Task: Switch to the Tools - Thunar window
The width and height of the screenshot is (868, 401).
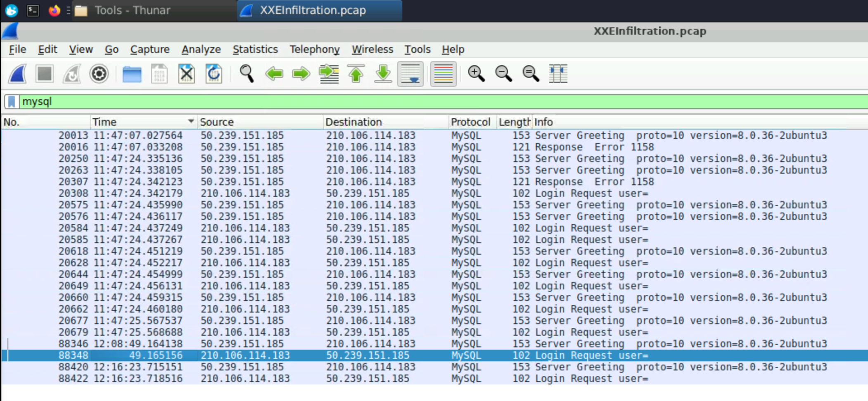Action: coord(155,10)
